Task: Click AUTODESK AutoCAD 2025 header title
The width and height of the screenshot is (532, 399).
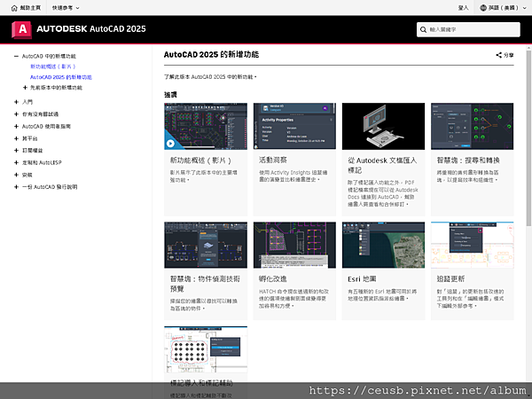Action: click(91, 29)
